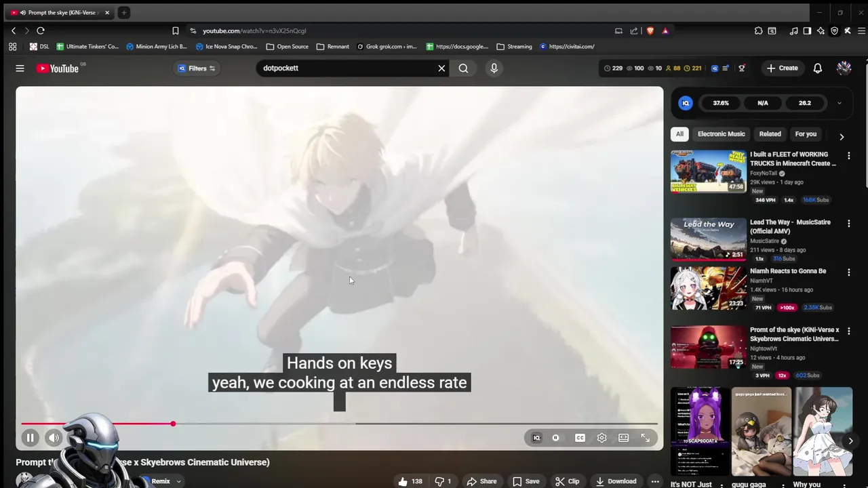868x488 pixels.
Task: Dislike the video
Action: [443, 481]
